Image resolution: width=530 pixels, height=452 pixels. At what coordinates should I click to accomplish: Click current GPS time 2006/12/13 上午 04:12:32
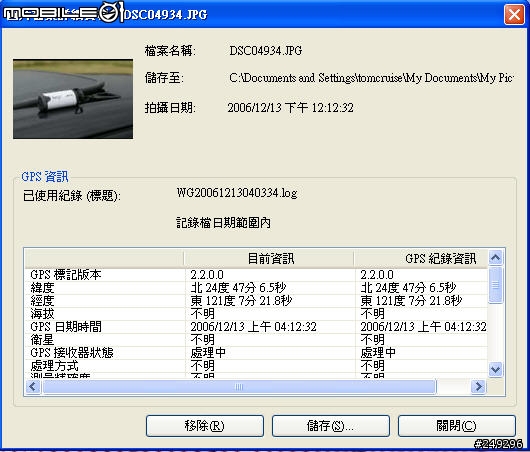254,327
